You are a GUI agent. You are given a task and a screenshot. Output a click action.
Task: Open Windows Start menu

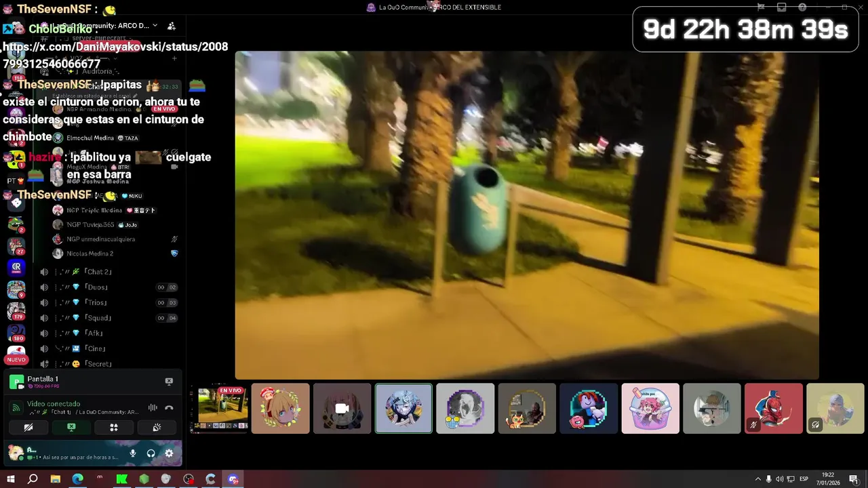[10, 479]
